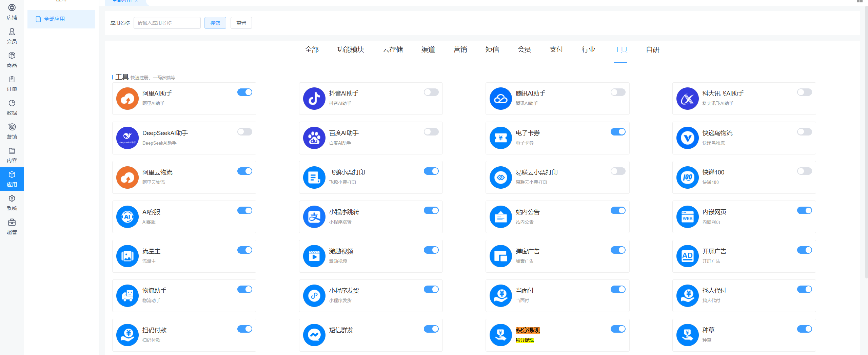The width and height of the screenshot is (868, 355).
Task: Click the 电子卡券 ticket icon
Action: click(501, 138)
